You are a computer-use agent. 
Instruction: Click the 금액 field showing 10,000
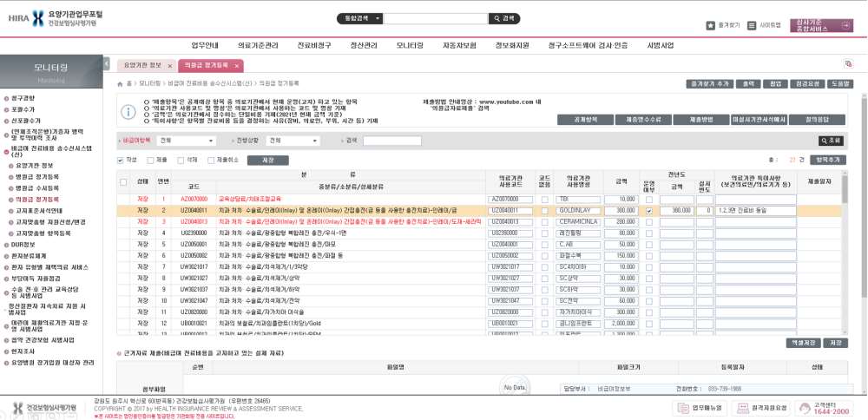pos(621,199)
